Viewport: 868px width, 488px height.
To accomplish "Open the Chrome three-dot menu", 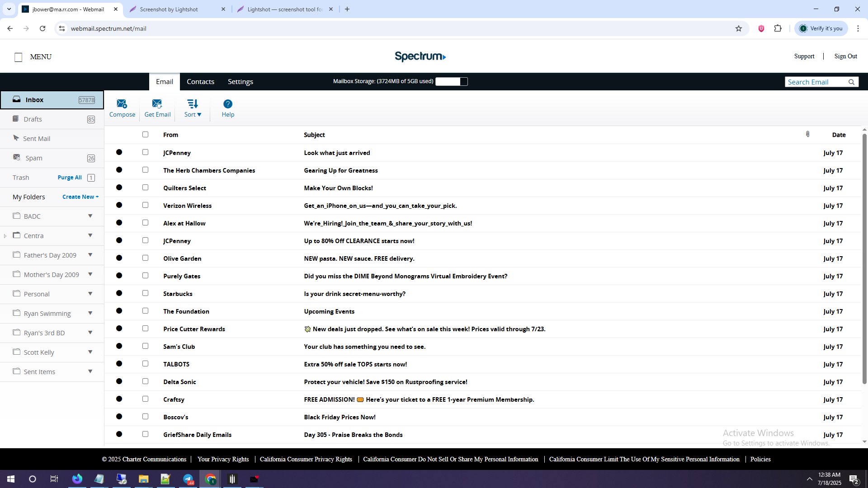I will (858, 28).
